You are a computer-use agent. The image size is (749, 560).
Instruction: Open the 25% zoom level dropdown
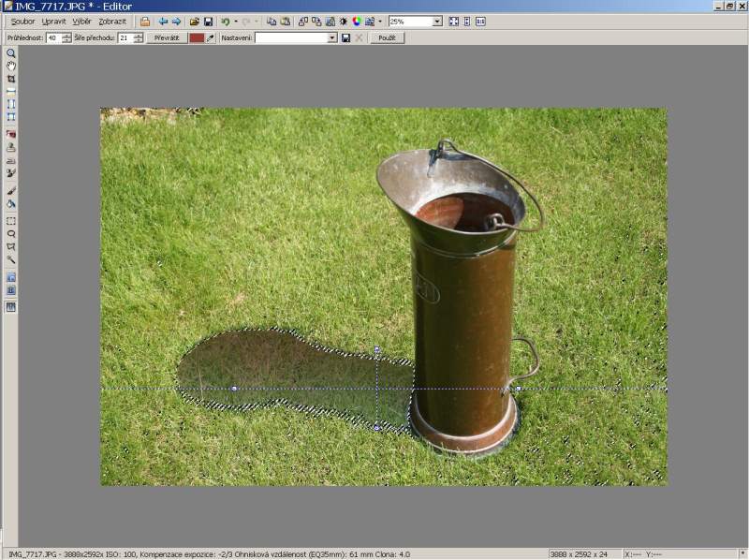(437, 21)
